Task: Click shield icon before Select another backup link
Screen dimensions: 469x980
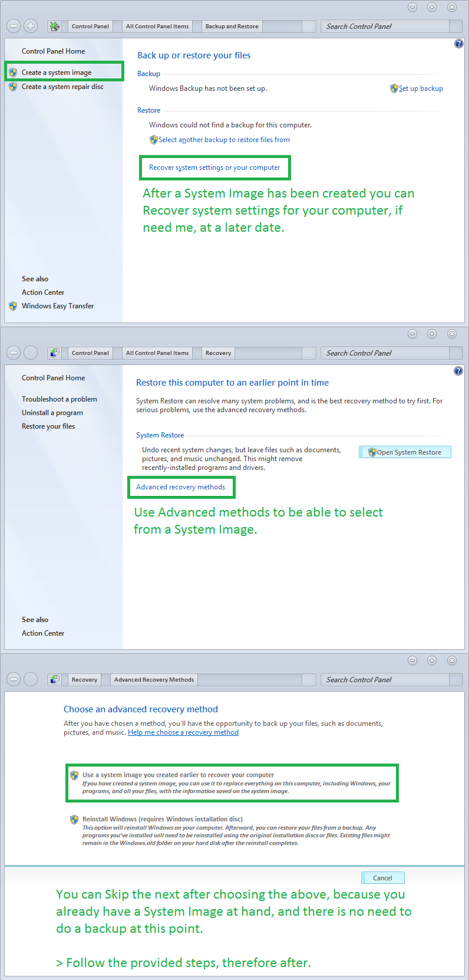Action: [x=154, y=140]
